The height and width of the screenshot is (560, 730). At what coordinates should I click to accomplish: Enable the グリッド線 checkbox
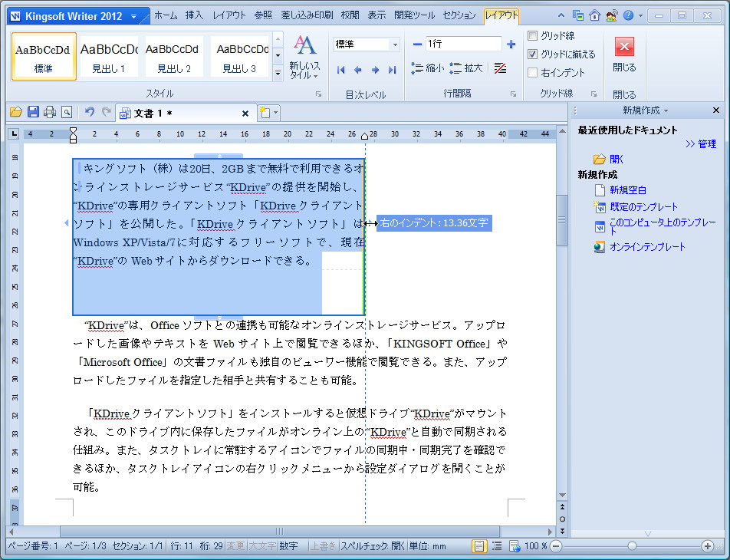(532, 34)
